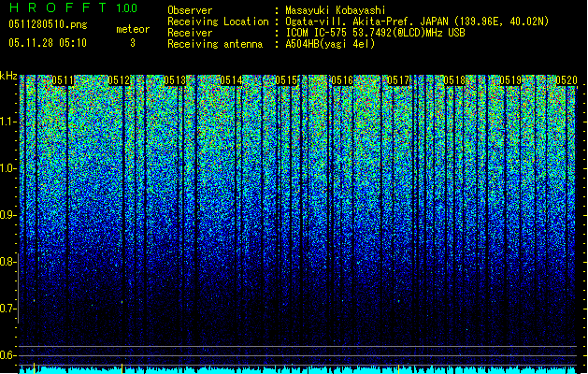The width and height of the screenshot is (588, 374).
Task: Click the 0518 time marker
Action: 454,80
